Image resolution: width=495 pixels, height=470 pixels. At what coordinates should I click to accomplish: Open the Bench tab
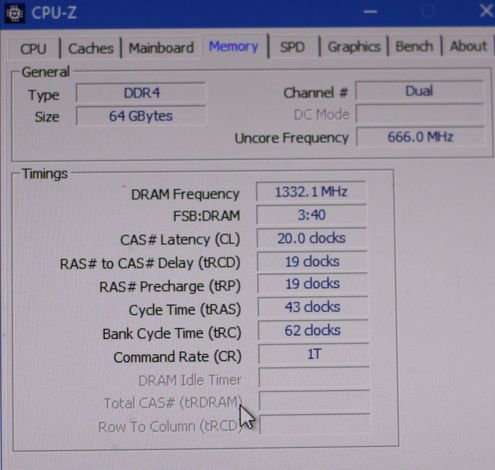coord(414,46)
